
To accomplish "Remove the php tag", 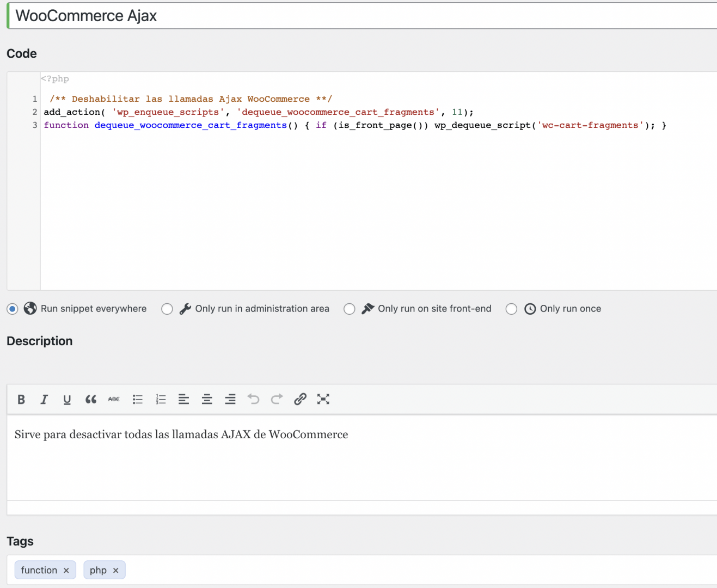I will pos(115,571).
